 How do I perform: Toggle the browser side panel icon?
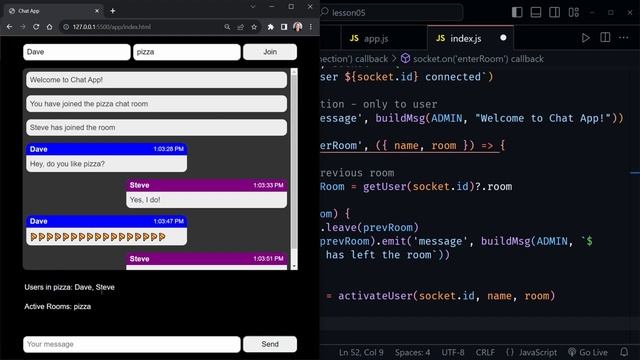point(284,27)
